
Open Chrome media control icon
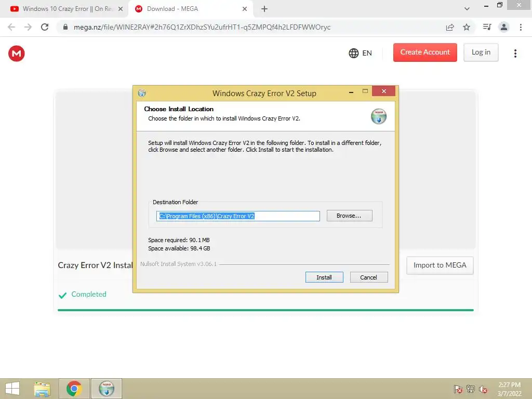click(x=487, y=27)
